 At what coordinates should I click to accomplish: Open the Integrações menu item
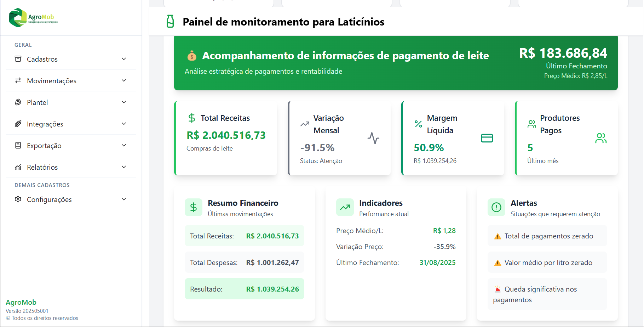(45, 124)
